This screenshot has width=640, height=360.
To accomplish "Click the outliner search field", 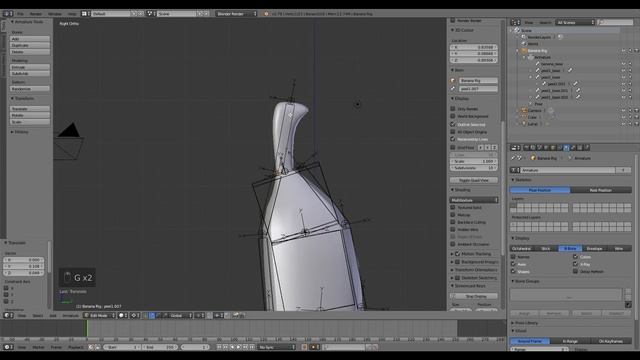I will click(615, 22).
